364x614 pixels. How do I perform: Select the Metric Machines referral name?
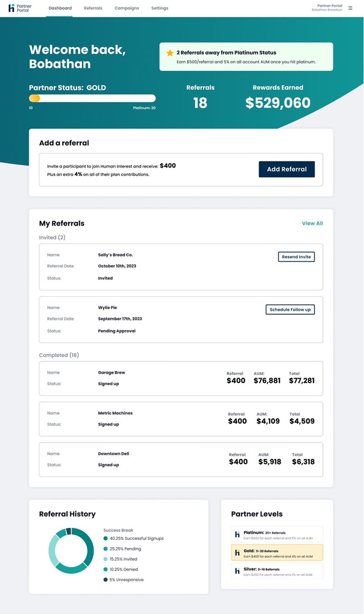[115, 413]
